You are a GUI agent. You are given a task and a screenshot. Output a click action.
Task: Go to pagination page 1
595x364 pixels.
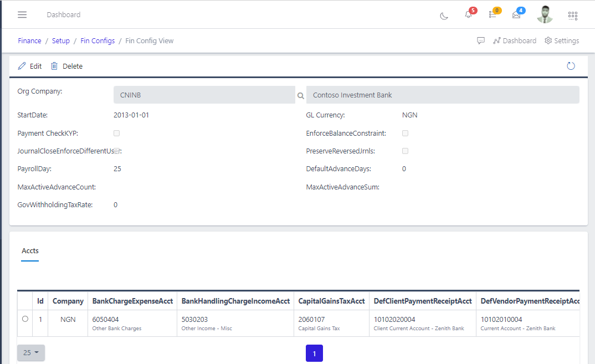(314, 353)
